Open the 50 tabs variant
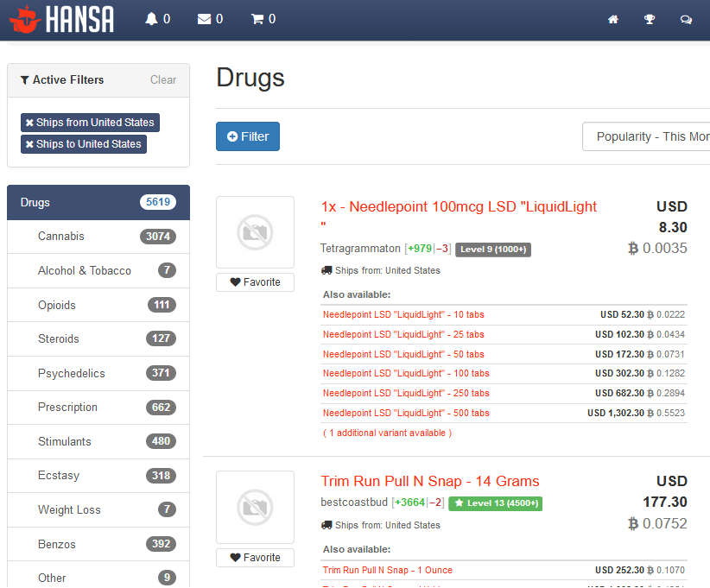 tap(403, 354)
